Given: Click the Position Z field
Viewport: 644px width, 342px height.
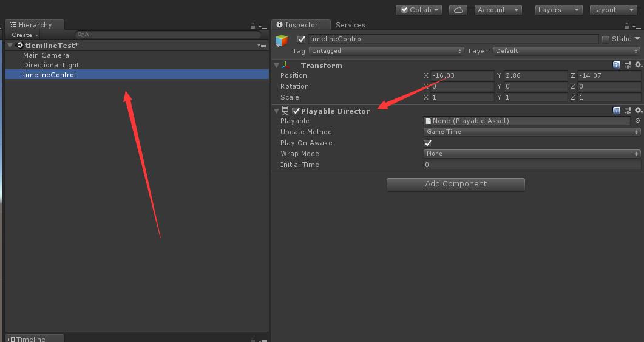Looking at the screenshot, I should [609, 76].
